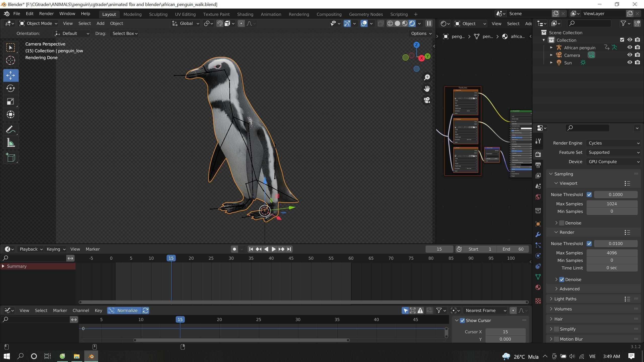Open the Feature Set dropdown
The width and height of the screenshot is (644, 362).
613,152
